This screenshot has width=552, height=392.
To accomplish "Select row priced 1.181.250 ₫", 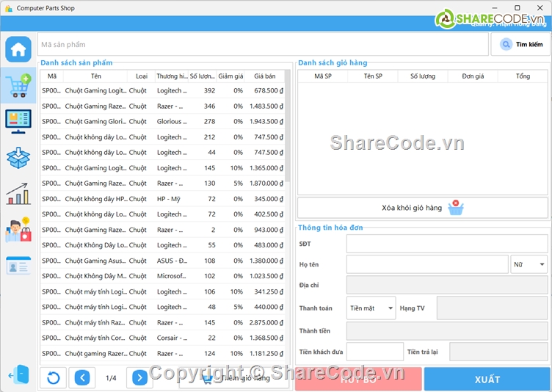I will tap(162, 354).
